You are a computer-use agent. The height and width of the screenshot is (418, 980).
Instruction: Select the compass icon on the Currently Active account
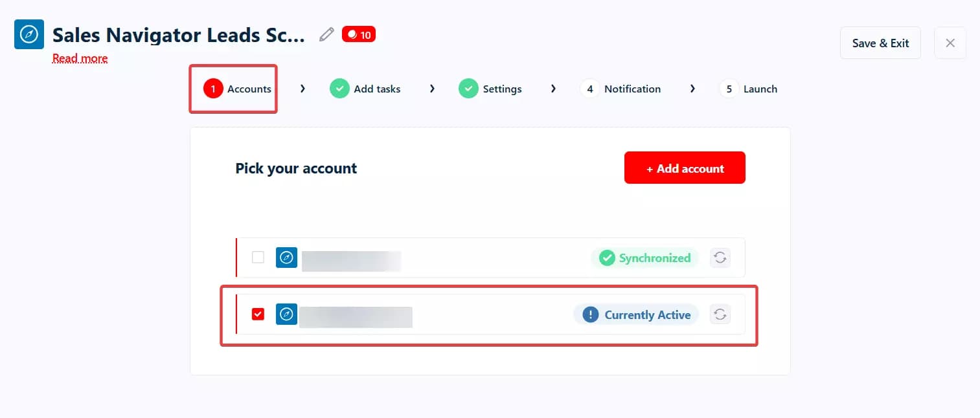(286, 314)
